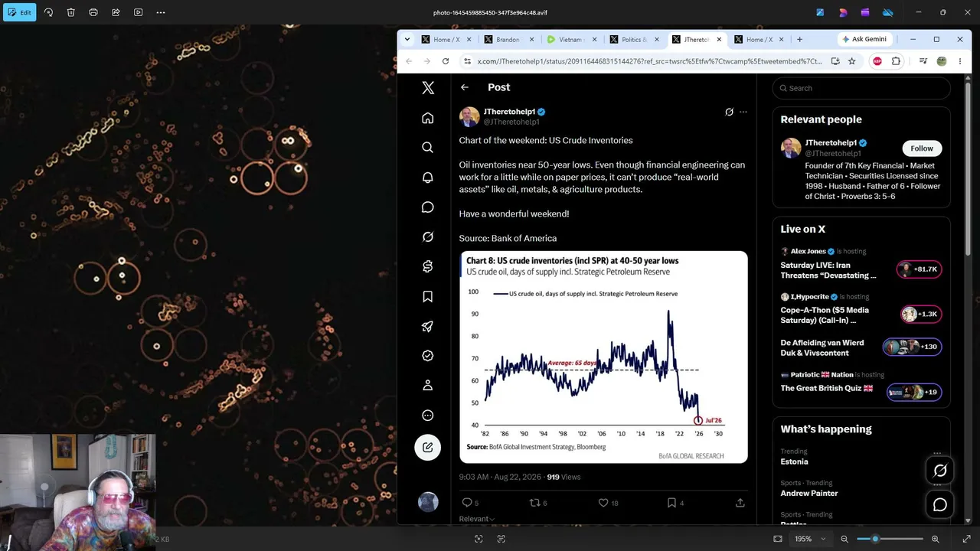Switch to the 'Vietnam' browser tab
The width and height of the screenshot is (980, 551).
573,39
